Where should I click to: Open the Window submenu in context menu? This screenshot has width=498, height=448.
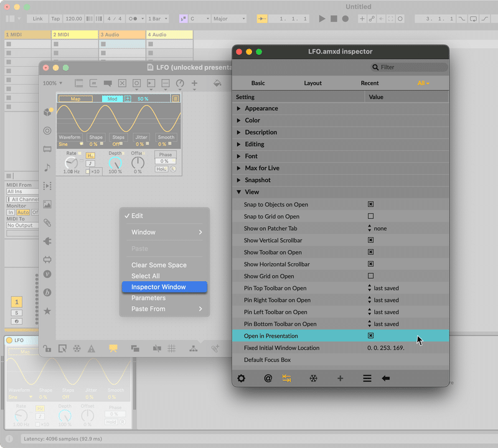coord(164,232)
